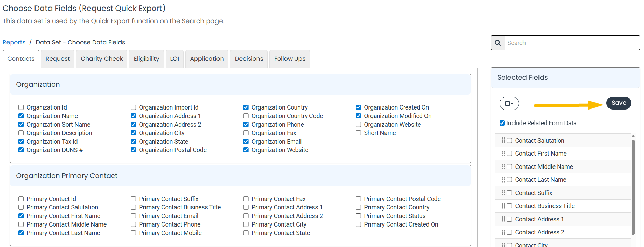The image size is (644, 247).
Task: Check Primary Contact Email
Action: coord(134,216)
